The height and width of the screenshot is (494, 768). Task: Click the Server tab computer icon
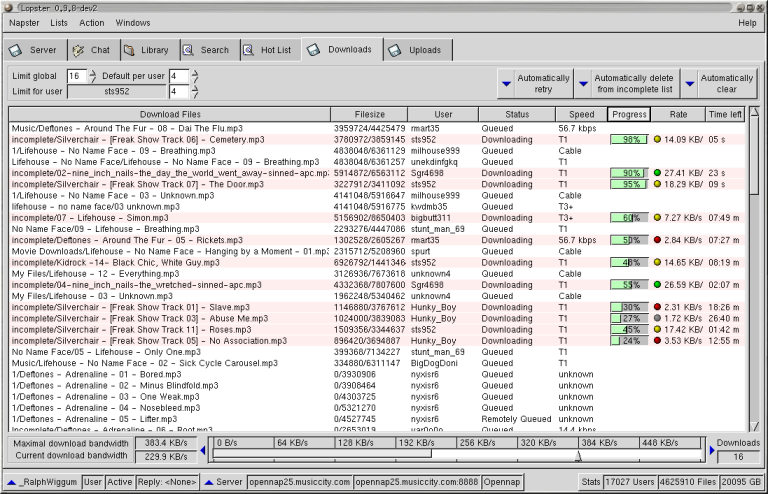click(x=16, y=50)
